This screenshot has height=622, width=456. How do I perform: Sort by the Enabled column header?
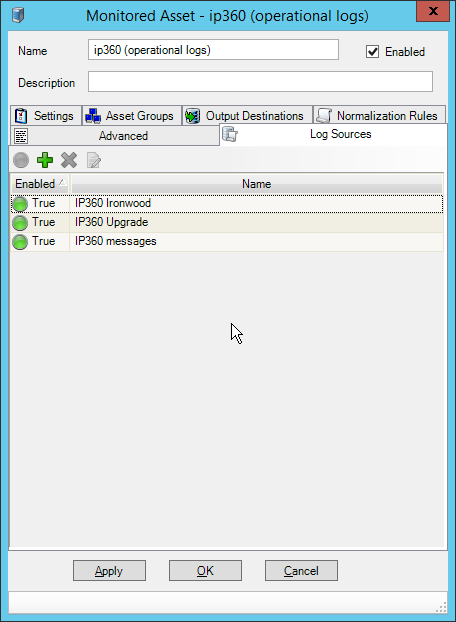click(40, 184)
